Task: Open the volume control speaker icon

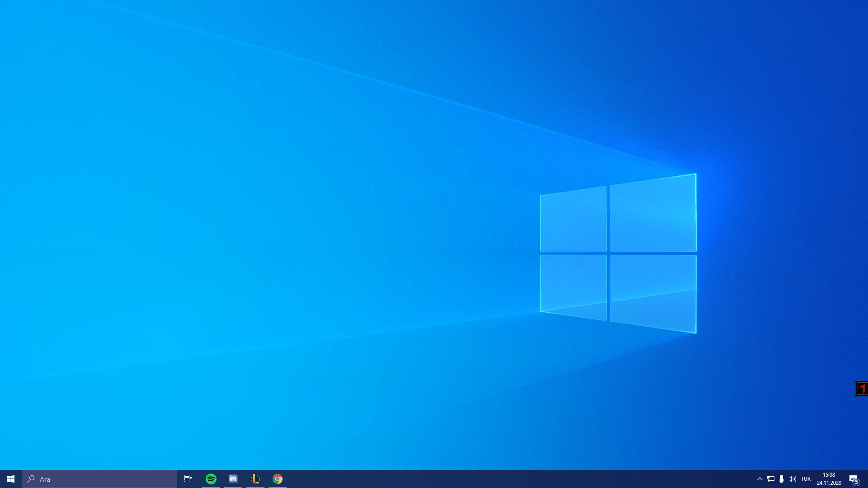Action: (x=793, y=479)
